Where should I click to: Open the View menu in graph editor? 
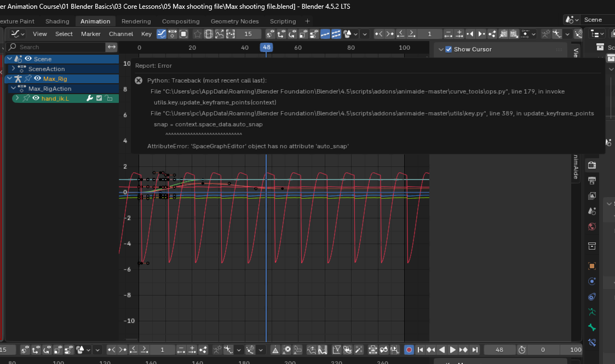39,34
